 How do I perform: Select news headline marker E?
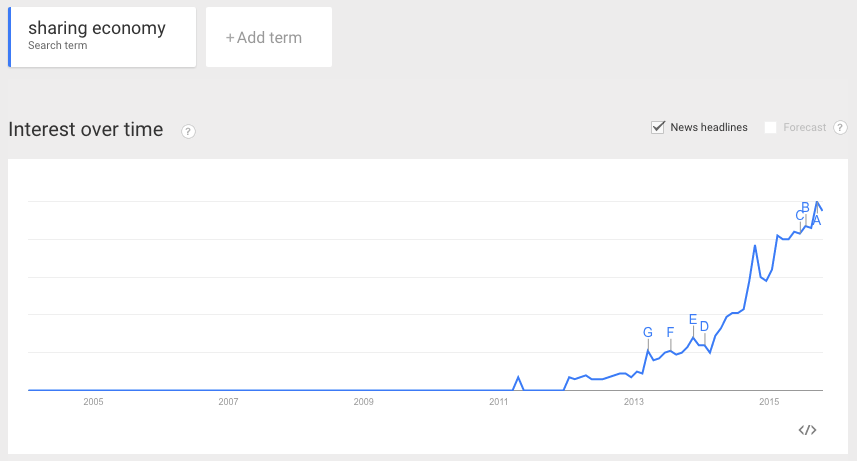point(693,319)
